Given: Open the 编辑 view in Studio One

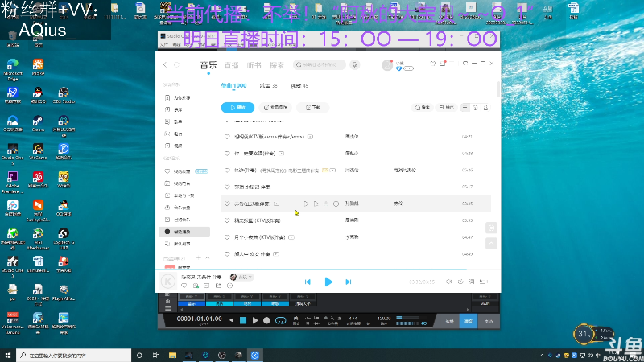Looking at the screenshot, I should point(449,321).
